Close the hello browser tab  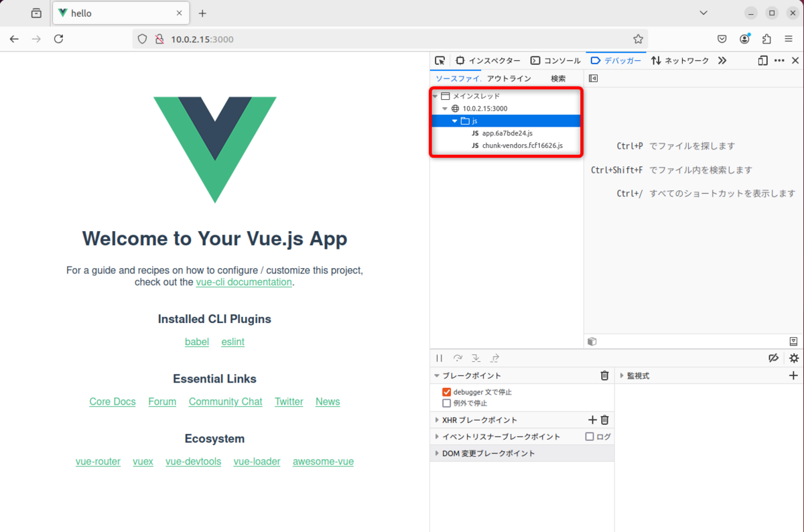(x=178, y=13)
